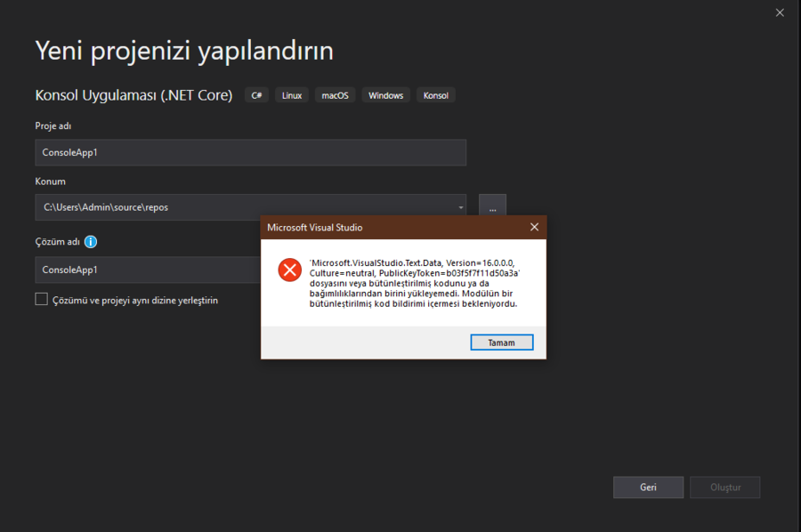Screen dimensions: 801x532
Task: Click the error message text in dialog
Action: tap(414, 284)
